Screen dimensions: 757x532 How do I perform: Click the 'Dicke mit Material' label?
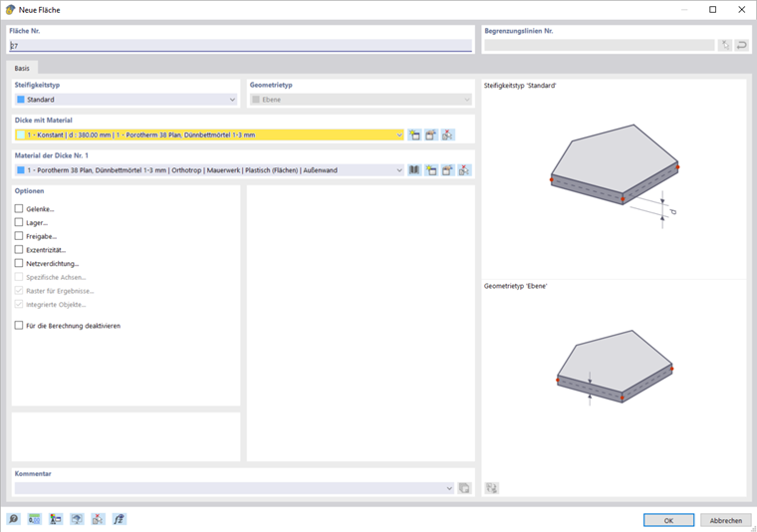(44, 121)
